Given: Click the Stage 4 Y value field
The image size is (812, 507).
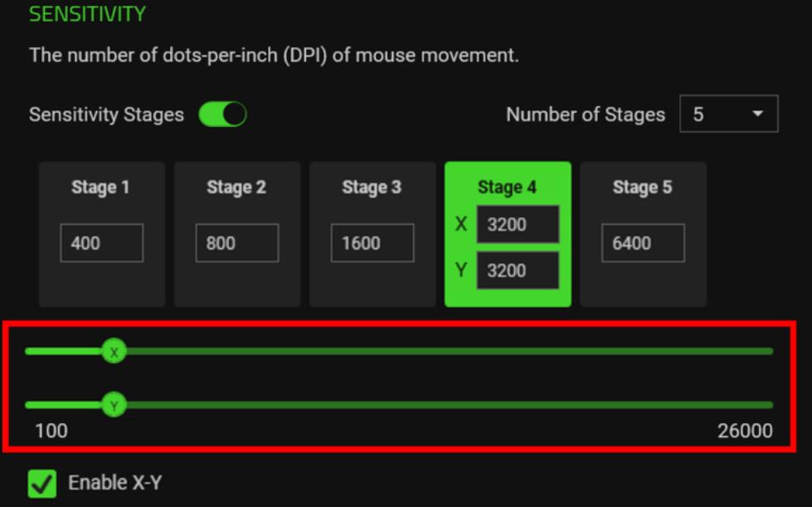Looking at the screenshot, I should [518, 271].
